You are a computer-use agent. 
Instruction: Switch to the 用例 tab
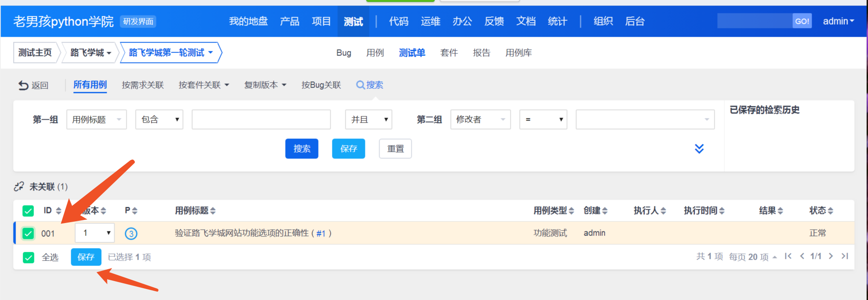click(x=375, y=53)
